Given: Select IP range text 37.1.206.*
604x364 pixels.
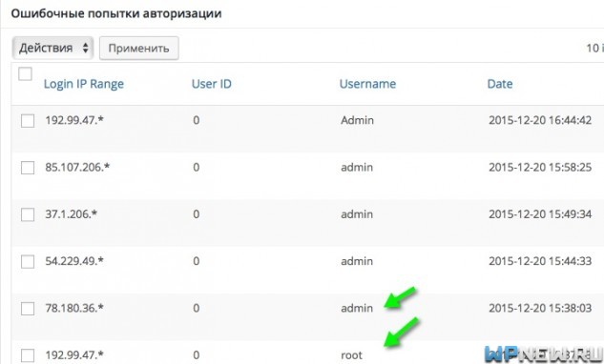Looking at the screenshot, I should tap(71, 214).
